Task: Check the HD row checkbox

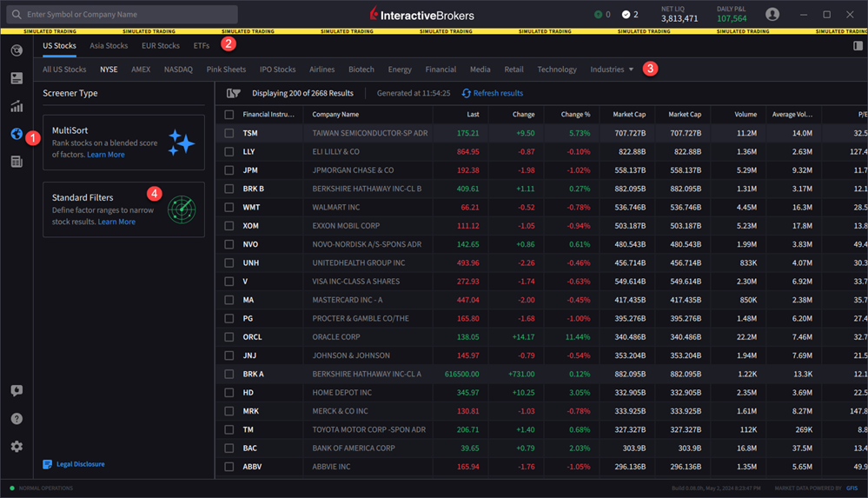Action: (x=229, y=393)
